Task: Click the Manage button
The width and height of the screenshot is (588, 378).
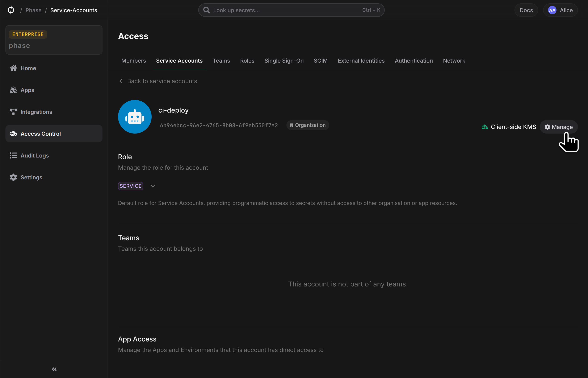Action: 559,127
